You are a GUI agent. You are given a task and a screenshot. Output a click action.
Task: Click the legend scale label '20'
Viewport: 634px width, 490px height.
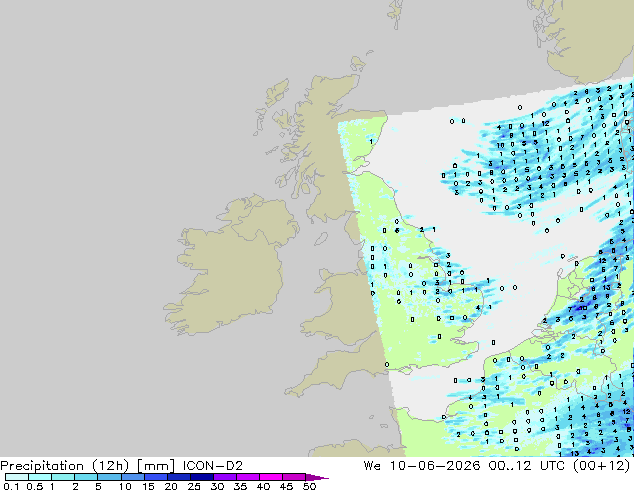pyautogui.click(x=171, y=486)
